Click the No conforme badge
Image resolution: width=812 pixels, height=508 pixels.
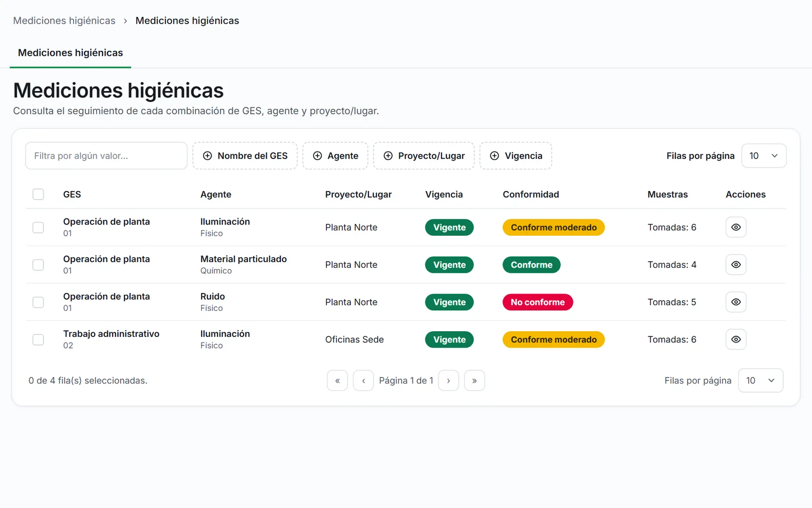538,302
